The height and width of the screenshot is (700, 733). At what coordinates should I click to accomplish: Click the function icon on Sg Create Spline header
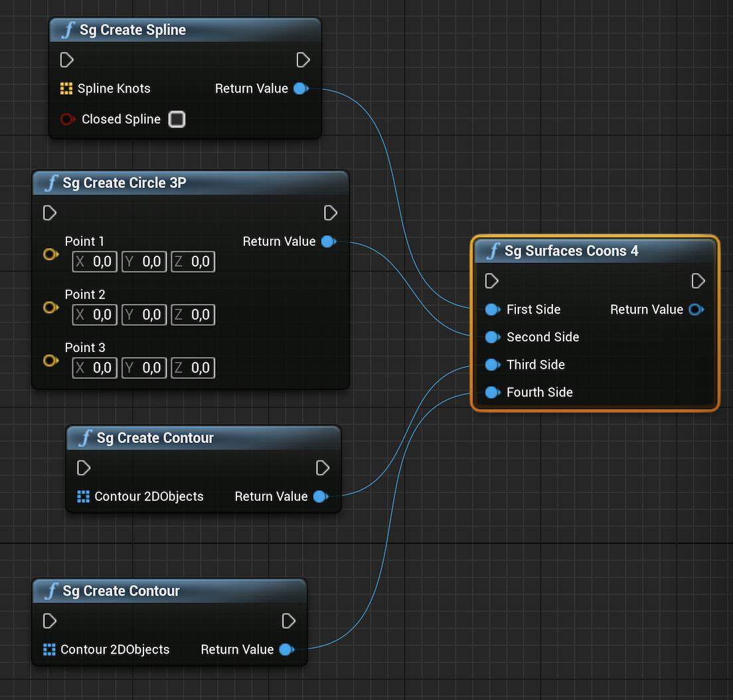[68, 30]
